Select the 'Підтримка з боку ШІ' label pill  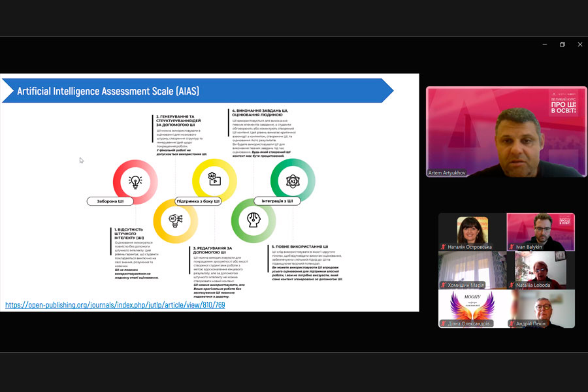click(198, 201)
